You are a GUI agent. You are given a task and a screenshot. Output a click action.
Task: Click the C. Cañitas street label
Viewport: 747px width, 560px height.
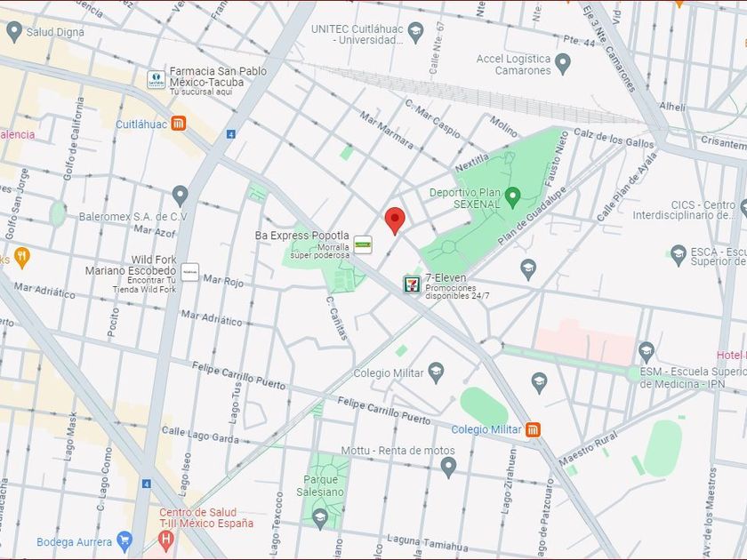point(337,318)
